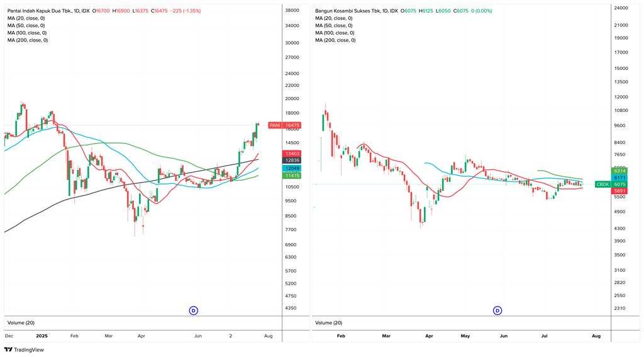Click the Aug label on CBDK time axis
Image resolution: width=644 pixels, height=357 pixels.
pos(596,336)
